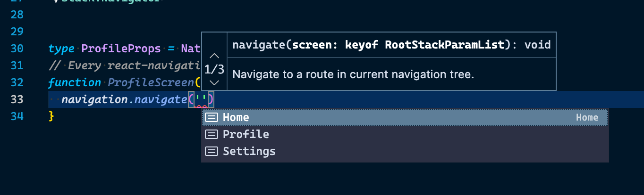This screenshot has width=644, height=195.
Task: Show previous signature with up chevron
Action: point(214,55)
